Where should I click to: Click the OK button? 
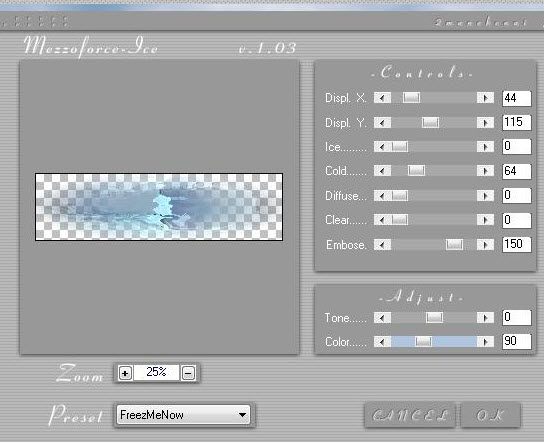(x=491, y=415)
